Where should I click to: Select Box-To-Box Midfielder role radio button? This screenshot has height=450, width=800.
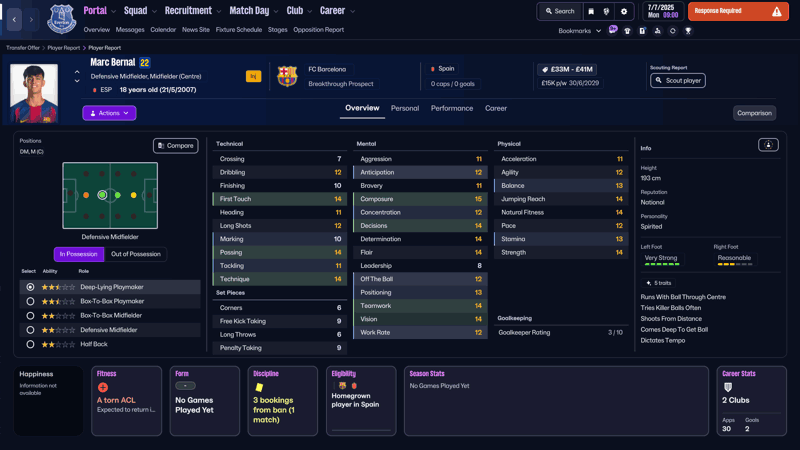click(31, 316)
